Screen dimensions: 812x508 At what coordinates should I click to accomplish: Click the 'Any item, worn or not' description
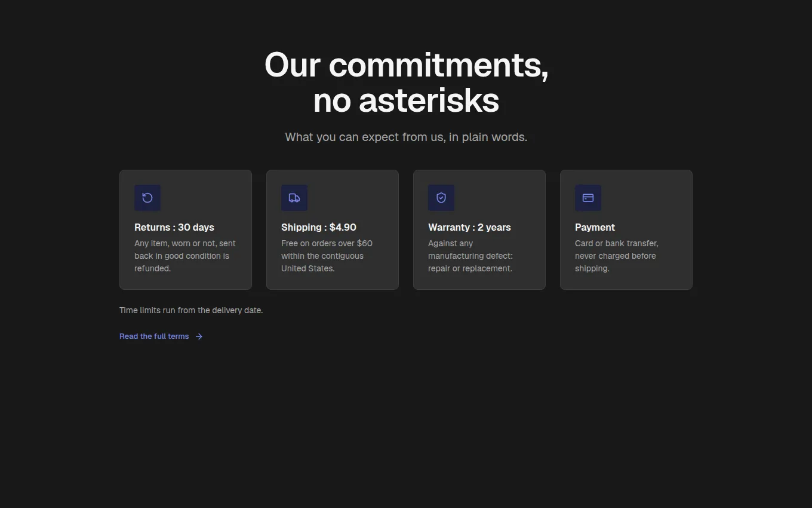(185, 256)
